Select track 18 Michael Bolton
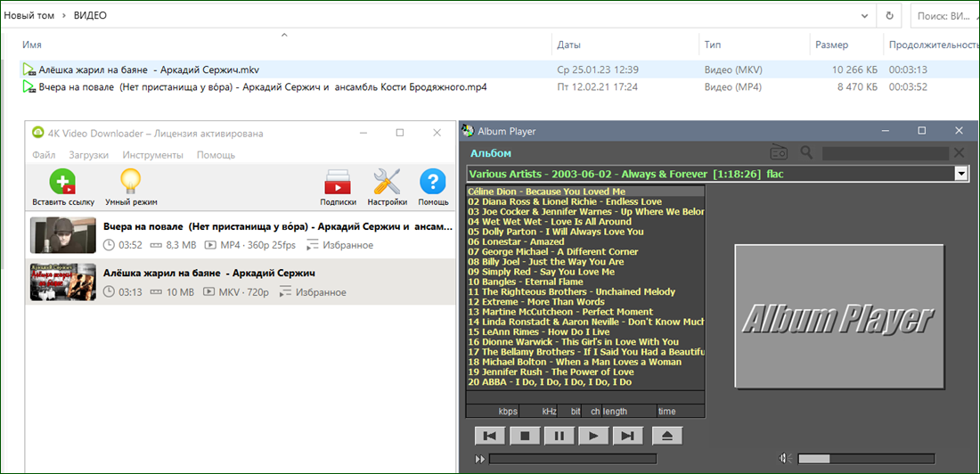 (x=585, y=362)
